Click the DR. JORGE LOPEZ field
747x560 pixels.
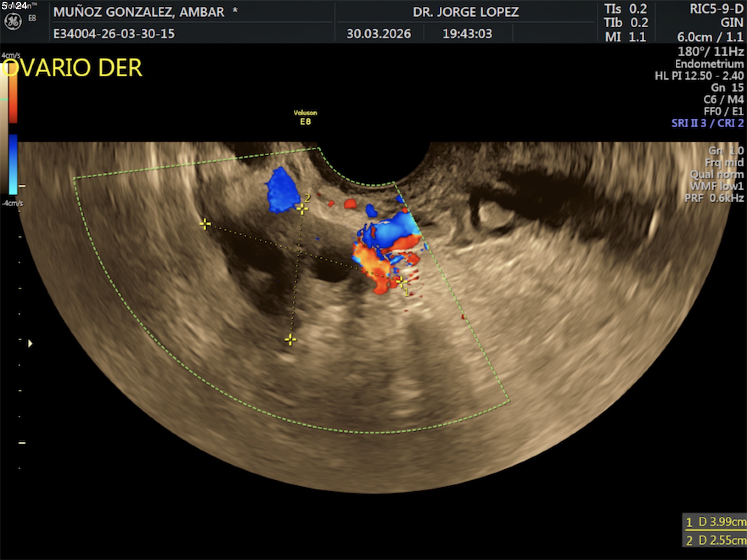pos(466,12)
